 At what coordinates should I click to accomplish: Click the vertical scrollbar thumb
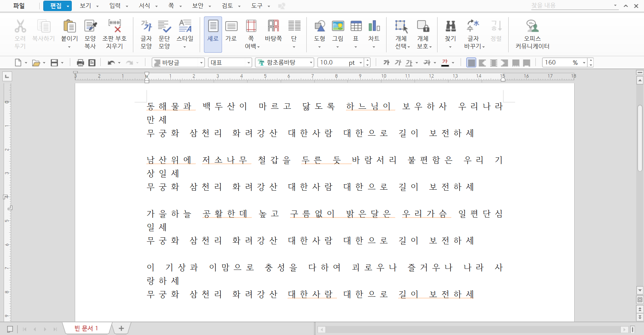point(640,138)
